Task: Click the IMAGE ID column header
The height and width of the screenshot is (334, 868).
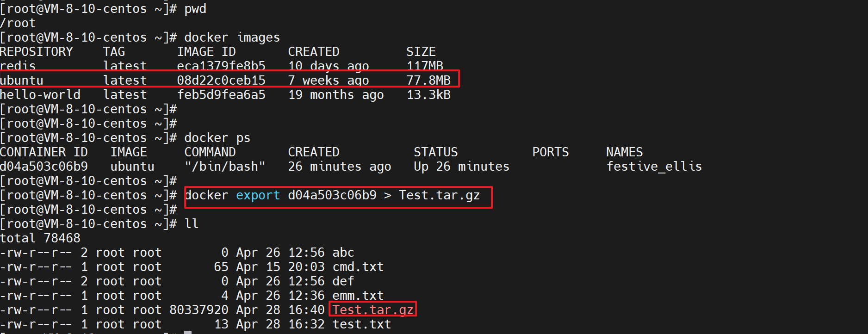Action: coord(206,52)
